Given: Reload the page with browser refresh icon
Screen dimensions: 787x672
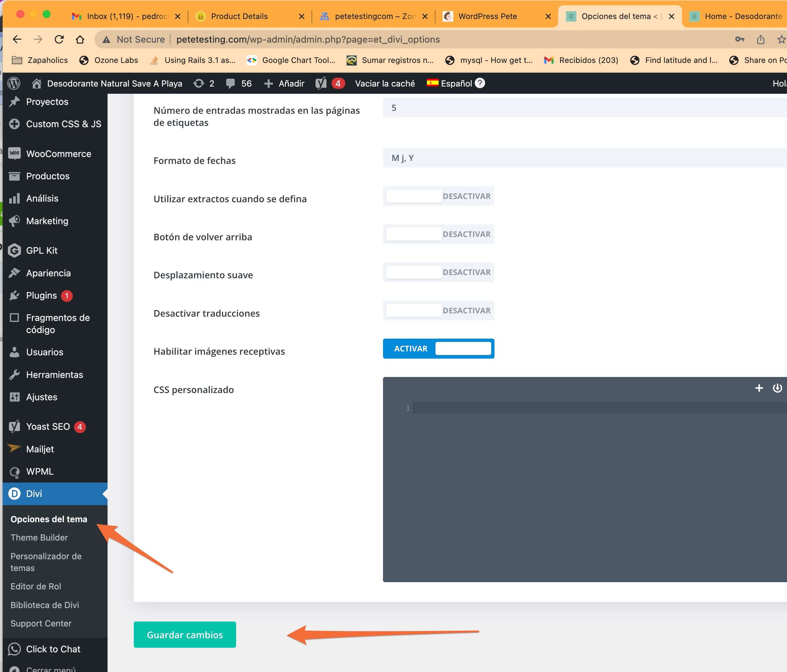Looking at the screenshot, I should 59,39.
